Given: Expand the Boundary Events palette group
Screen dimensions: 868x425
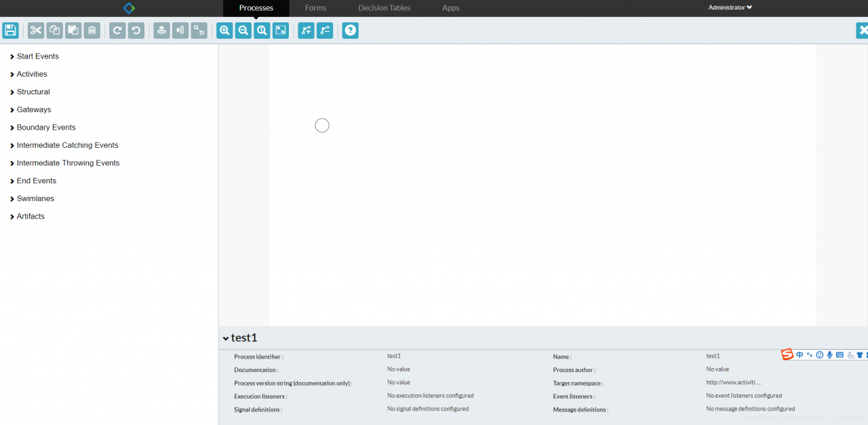Looking at the screenshot, I should [x=43, y=127].
